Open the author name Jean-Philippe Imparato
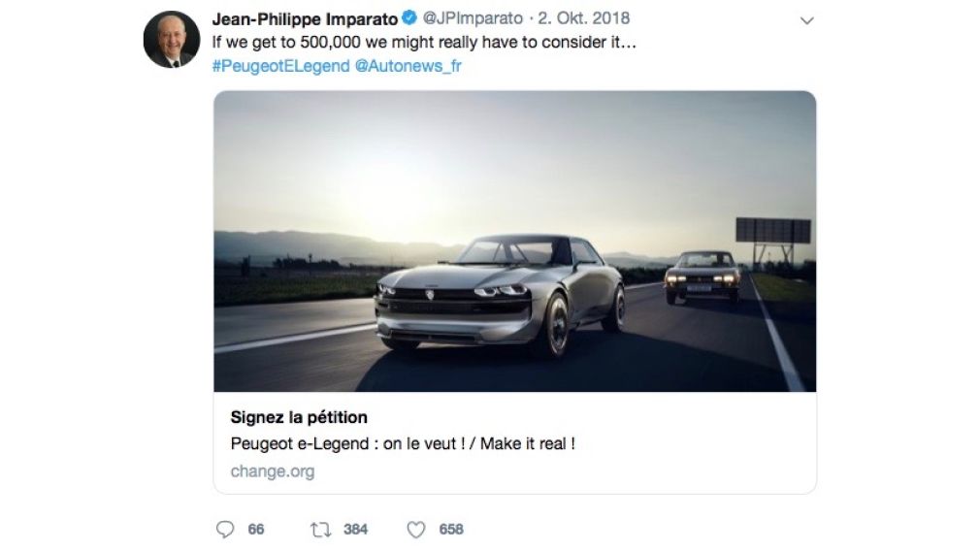The image size is (980, 551). 305,18
